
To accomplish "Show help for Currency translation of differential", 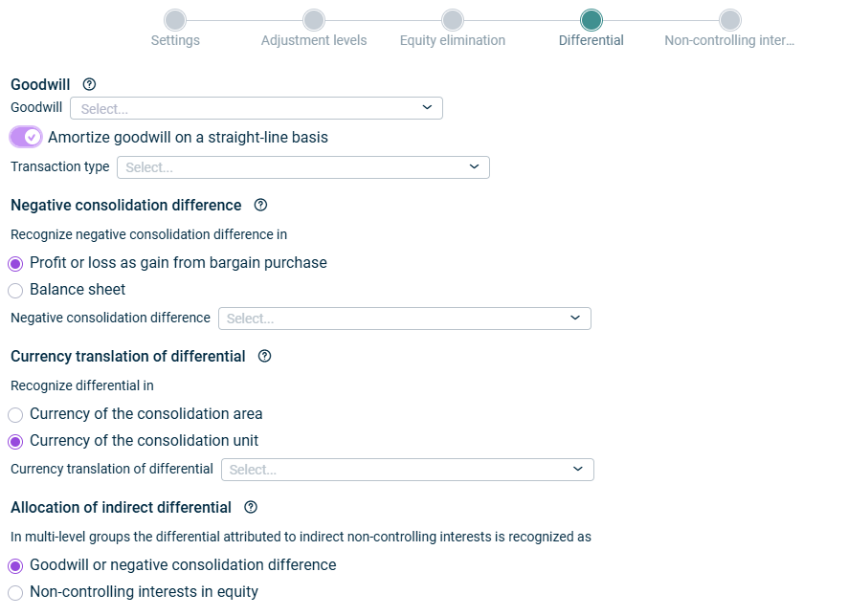I will pos(264,356).
